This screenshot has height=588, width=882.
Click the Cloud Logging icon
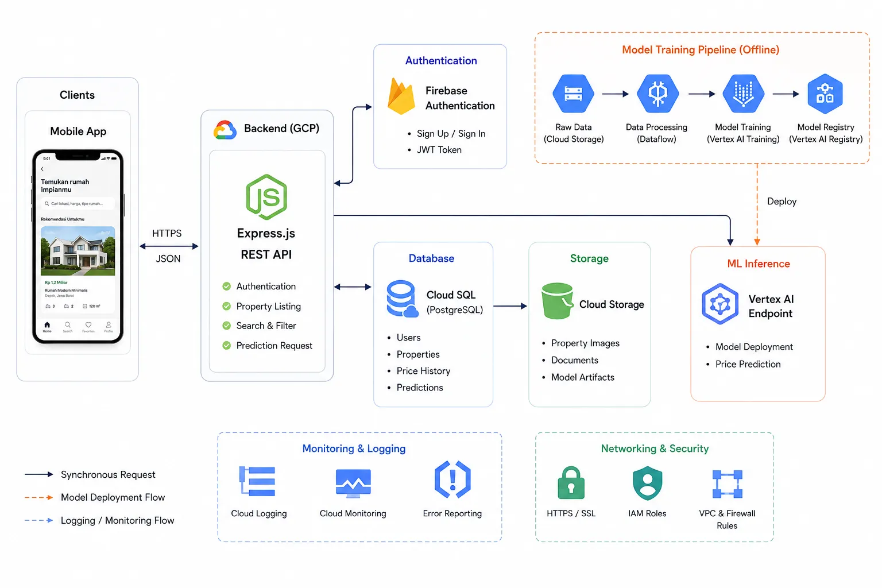pyautogui.click(x=257, y=481)
